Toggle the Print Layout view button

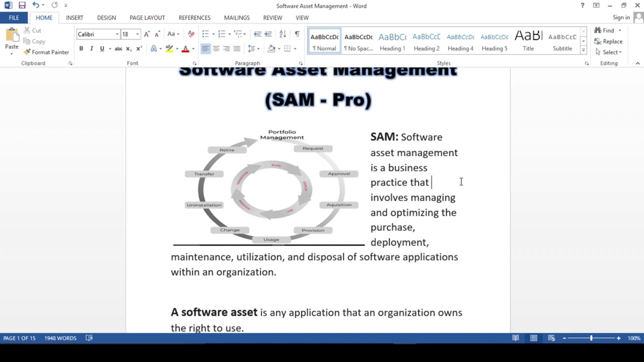click(534, 338)
